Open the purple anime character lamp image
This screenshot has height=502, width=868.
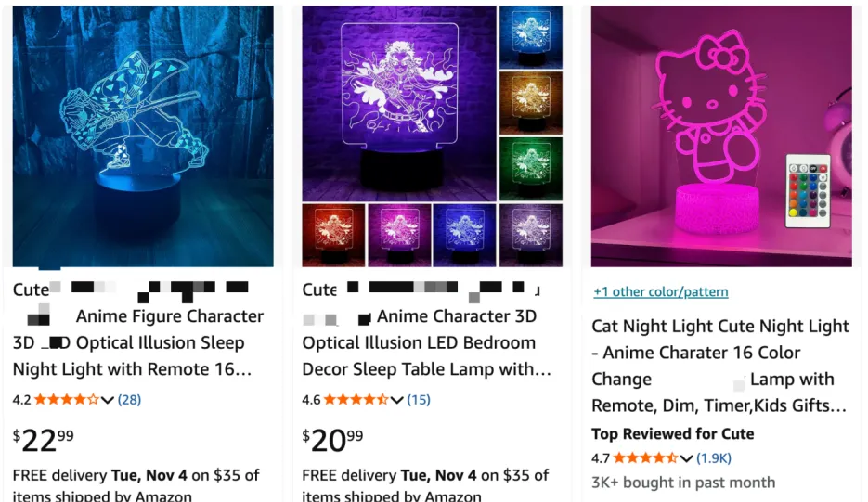(399, 102)
